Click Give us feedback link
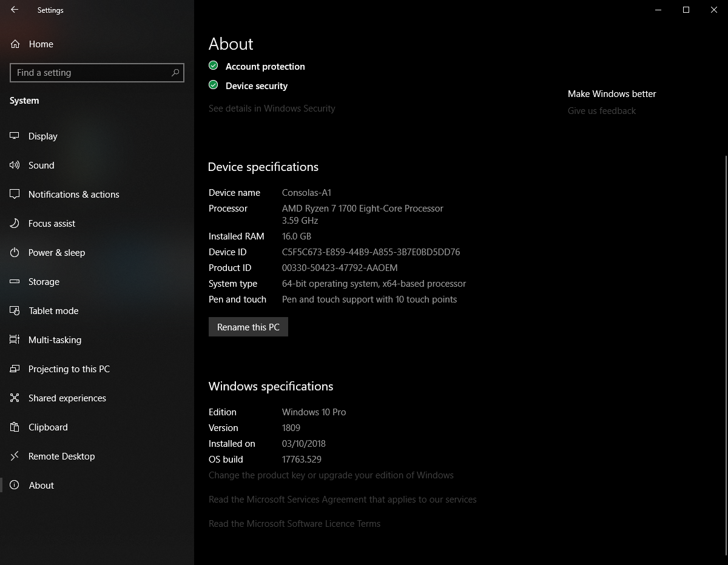Viewport: 728px width, 565px height. click(x=602, y=111)
